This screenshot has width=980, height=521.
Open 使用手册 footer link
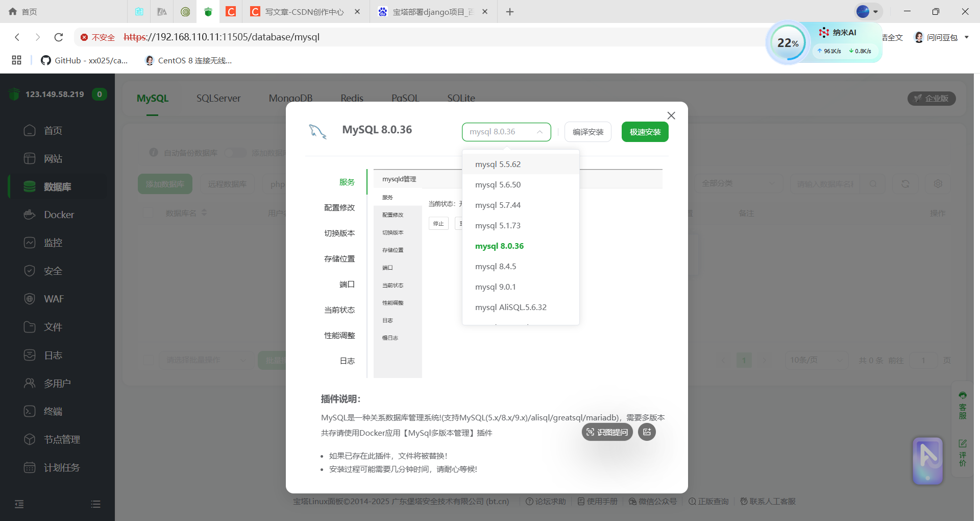click(598, 501)
